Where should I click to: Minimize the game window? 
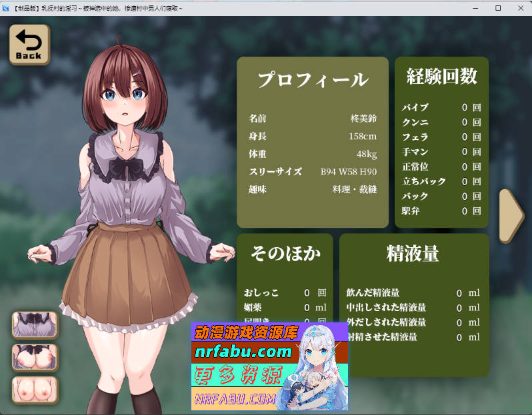(x=475, y=8)
